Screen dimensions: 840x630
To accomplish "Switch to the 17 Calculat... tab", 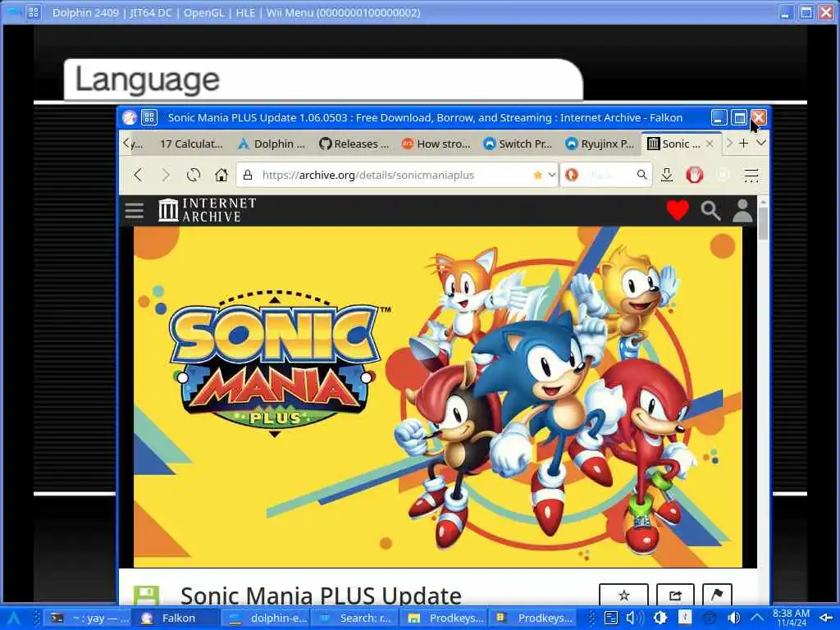I will (x=191, y=144).
